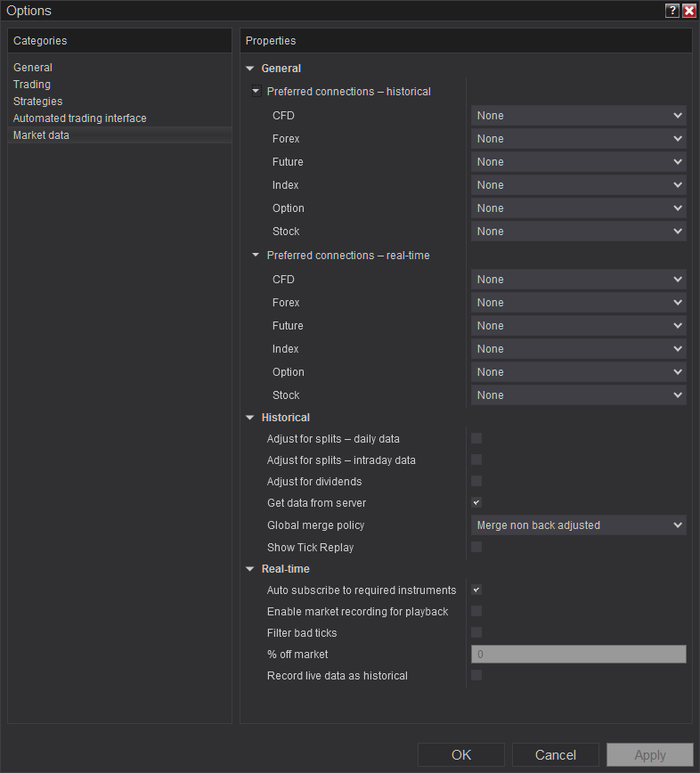This screenshot has width=700, height=773.
Task: Select the Trading category
Action: 32,85
